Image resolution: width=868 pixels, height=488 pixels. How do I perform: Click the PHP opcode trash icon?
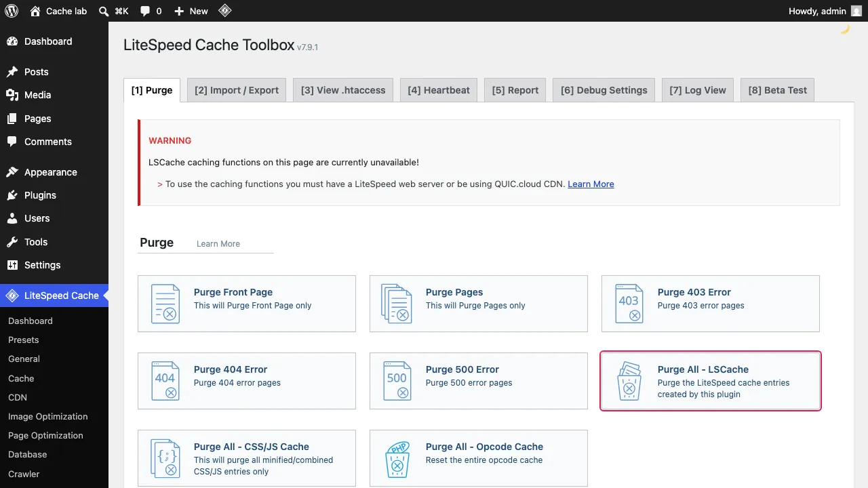click(397, 458)
